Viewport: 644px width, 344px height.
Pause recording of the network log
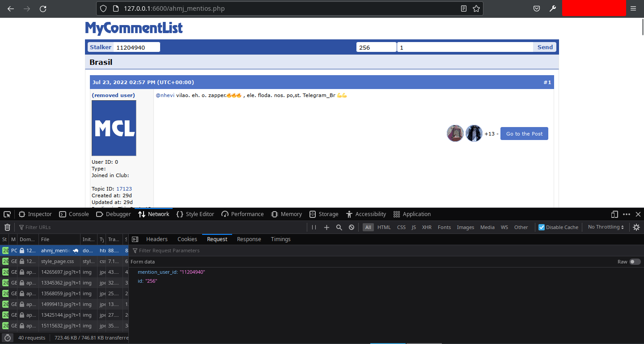click(314, 227)
